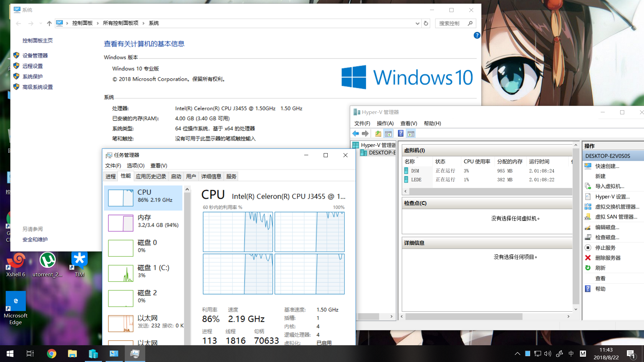Click the blue help icon in Hyper-V toolbar
This screenshot has height=362, width=644.
click(400, 133)
